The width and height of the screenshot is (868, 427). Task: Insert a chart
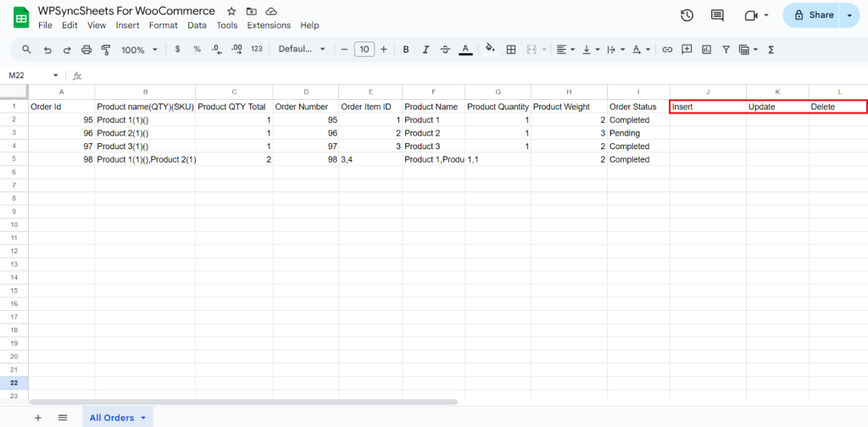coord(706,49)
